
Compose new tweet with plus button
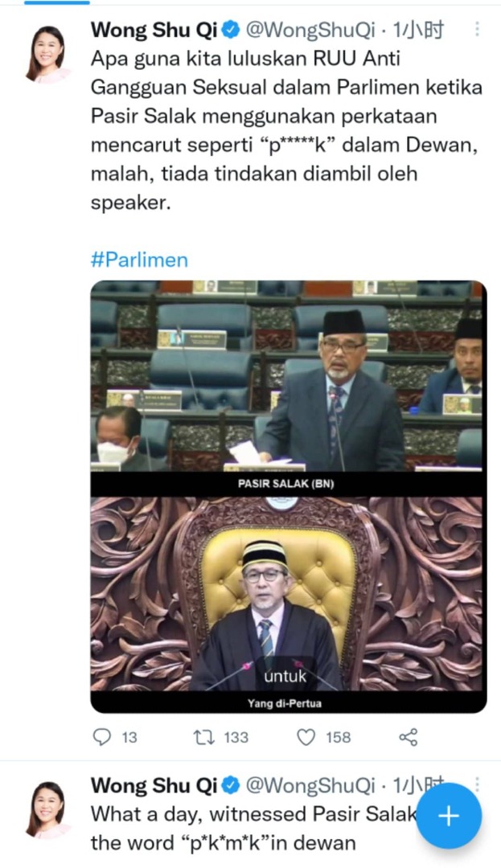[449, 816]
